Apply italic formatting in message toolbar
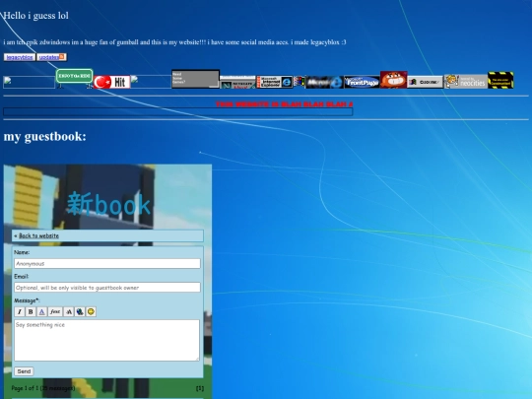The width and height of the screenshot is (532, 399). pyautogui.click(x=20, y=311)
